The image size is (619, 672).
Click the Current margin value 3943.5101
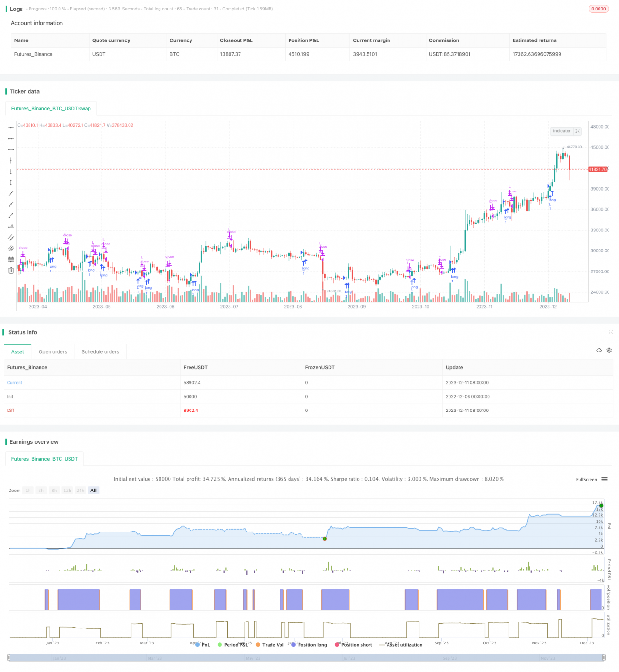click(365, 54)
